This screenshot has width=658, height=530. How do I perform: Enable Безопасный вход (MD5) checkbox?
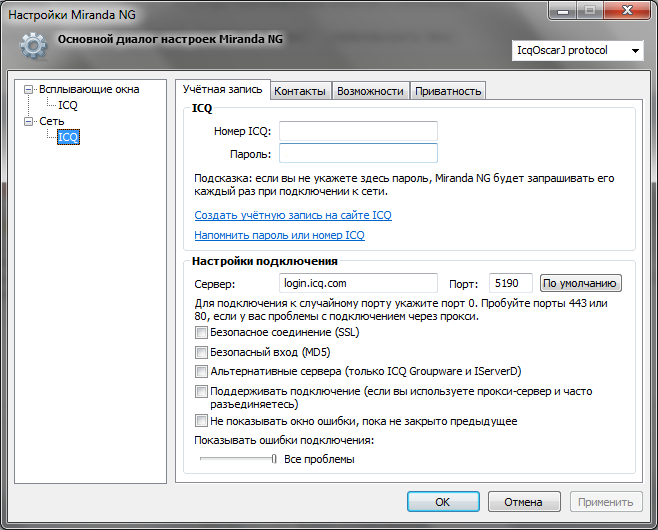coord(201,352)
